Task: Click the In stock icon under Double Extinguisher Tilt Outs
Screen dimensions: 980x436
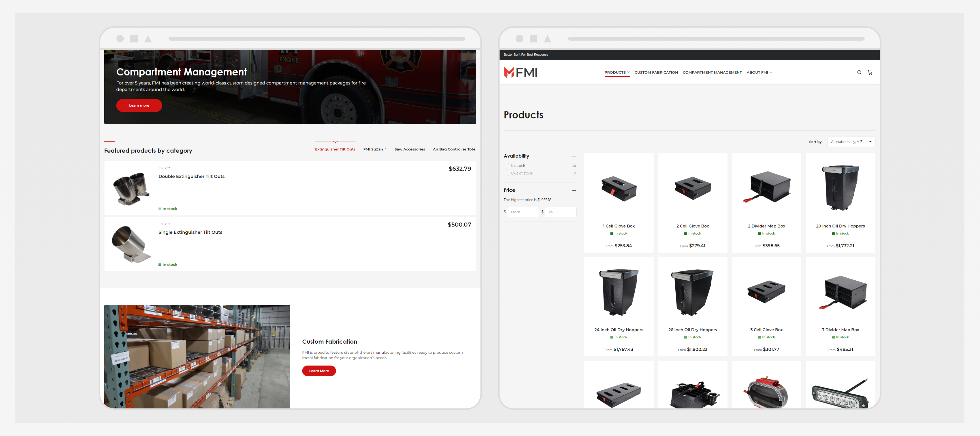Action: click(160, 208)
